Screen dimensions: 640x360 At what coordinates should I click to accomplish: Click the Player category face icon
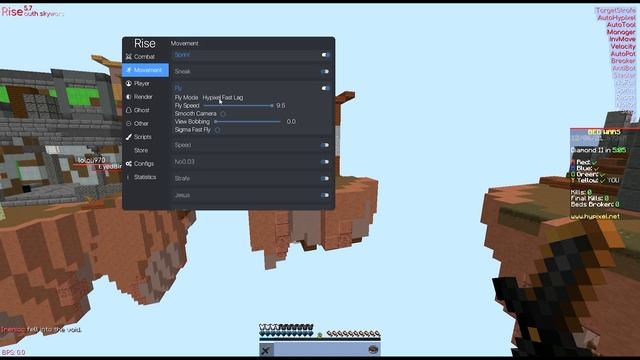click(x=129, y=84)
